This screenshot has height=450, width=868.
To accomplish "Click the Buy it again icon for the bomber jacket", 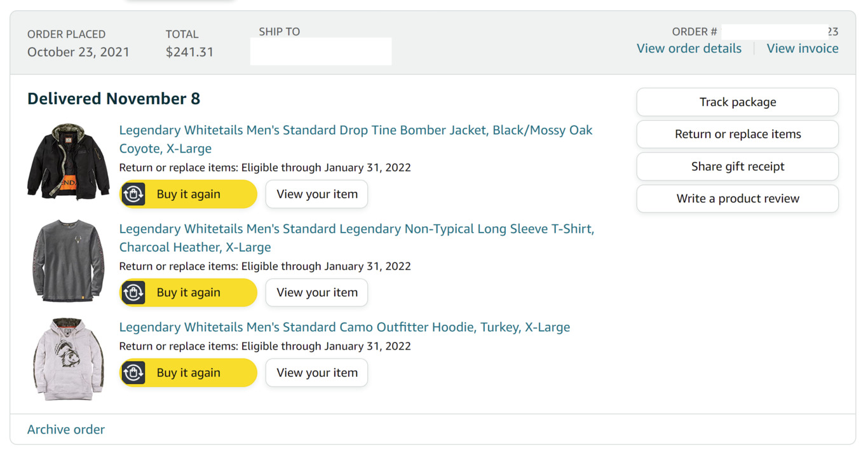I will pos(133,194).
